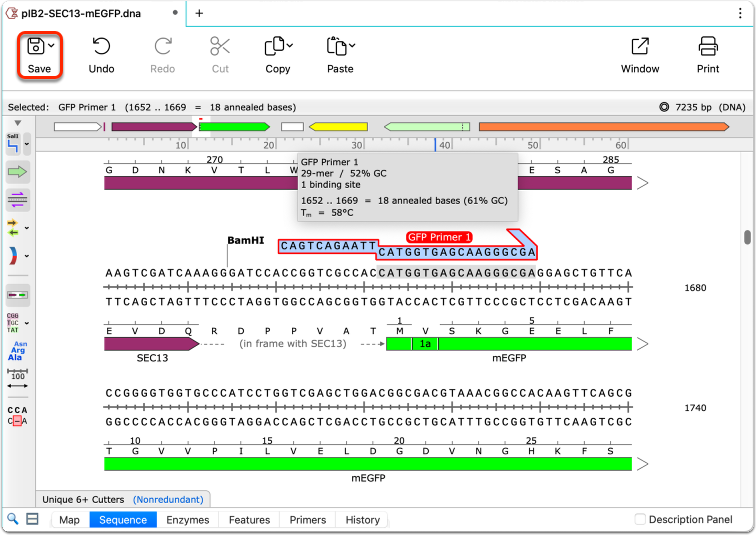The width and height of the screenshot is (756, 535).
Task: Click the Cut scissors icon
Action: (220, 46)
